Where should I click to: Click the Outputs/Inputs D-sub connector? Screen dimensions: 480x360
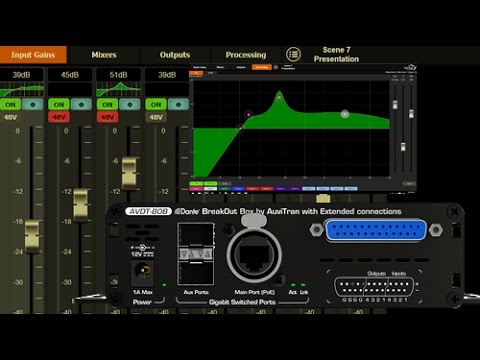point(374,287)
